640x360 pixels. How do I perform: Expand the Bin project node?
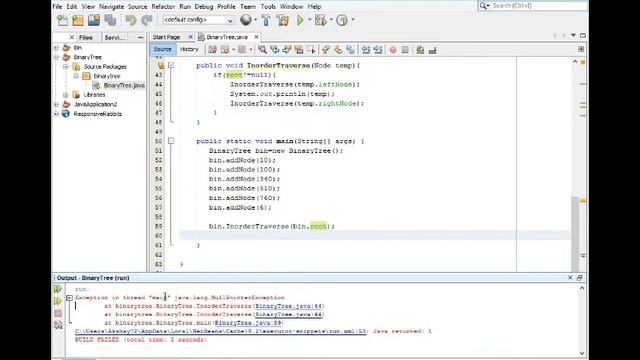tap(56, 48)
